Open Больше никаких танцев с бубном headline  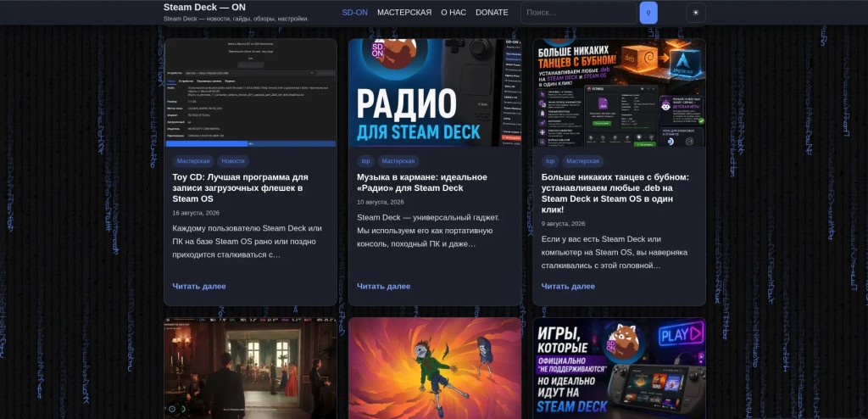pyautogui.click(x=615, y=193)
